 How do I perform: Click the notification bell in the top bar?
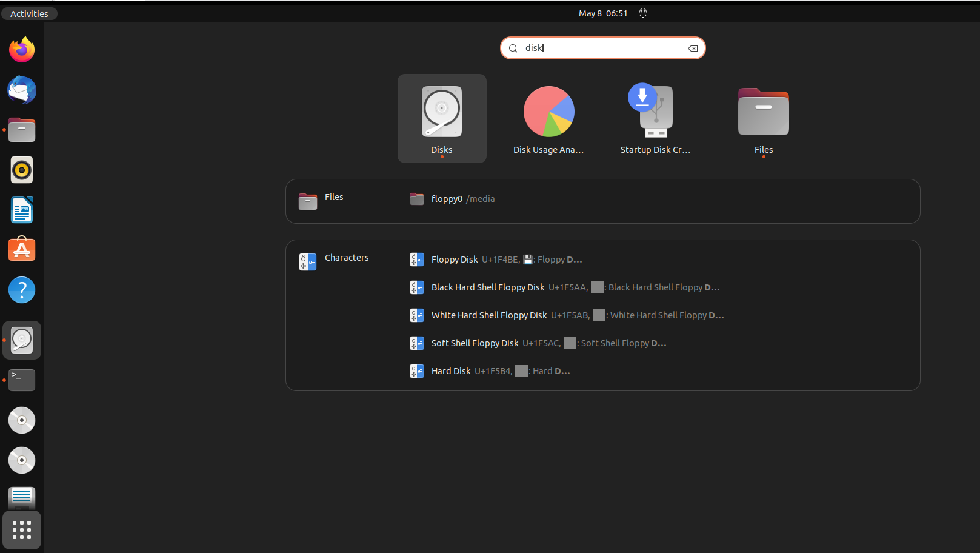coord(643,13)
